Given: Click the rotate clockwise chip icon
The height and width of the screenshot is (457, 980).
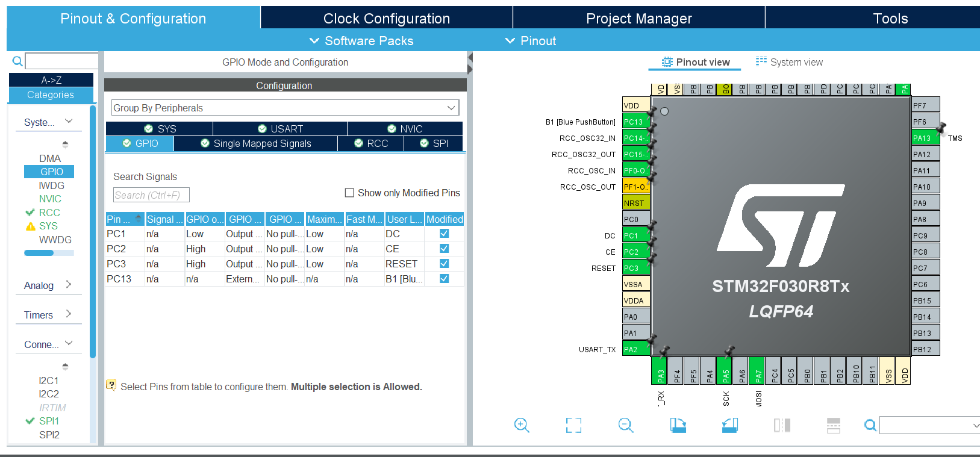Looking at the screenshot, I should (678, 426).
